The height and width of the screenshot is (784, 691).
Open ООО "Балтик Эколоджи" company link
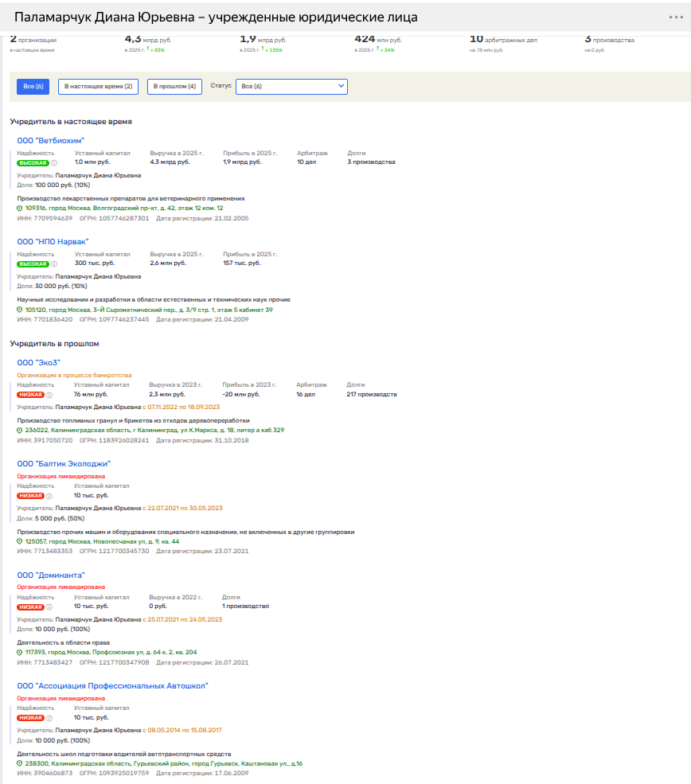click(x=64, y=463)
